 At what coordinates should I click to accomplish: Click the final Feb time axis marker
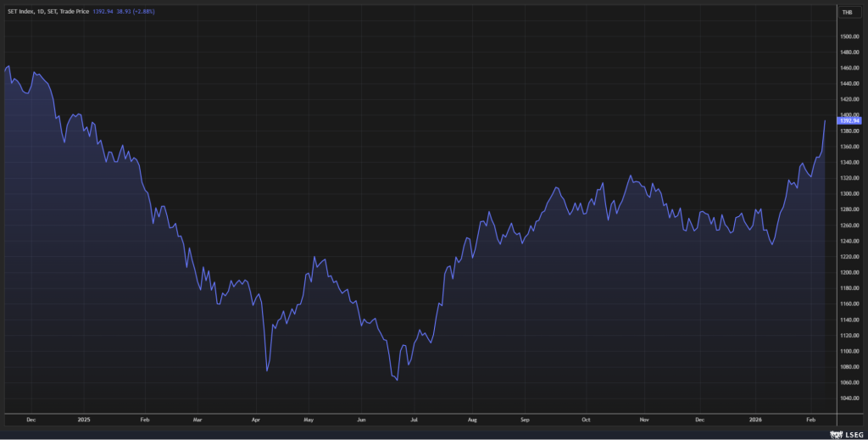click(810, 419)
